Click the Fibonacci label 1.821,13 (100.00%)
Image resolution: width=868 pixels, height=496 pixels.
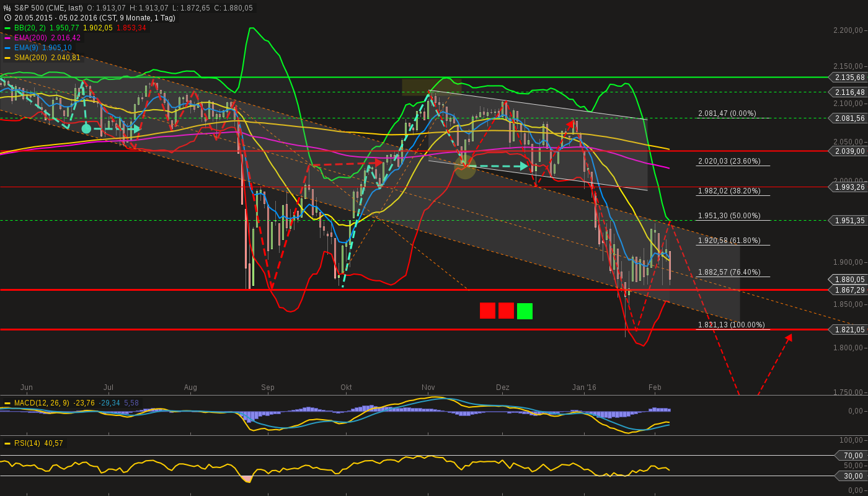tap(732, 325)
